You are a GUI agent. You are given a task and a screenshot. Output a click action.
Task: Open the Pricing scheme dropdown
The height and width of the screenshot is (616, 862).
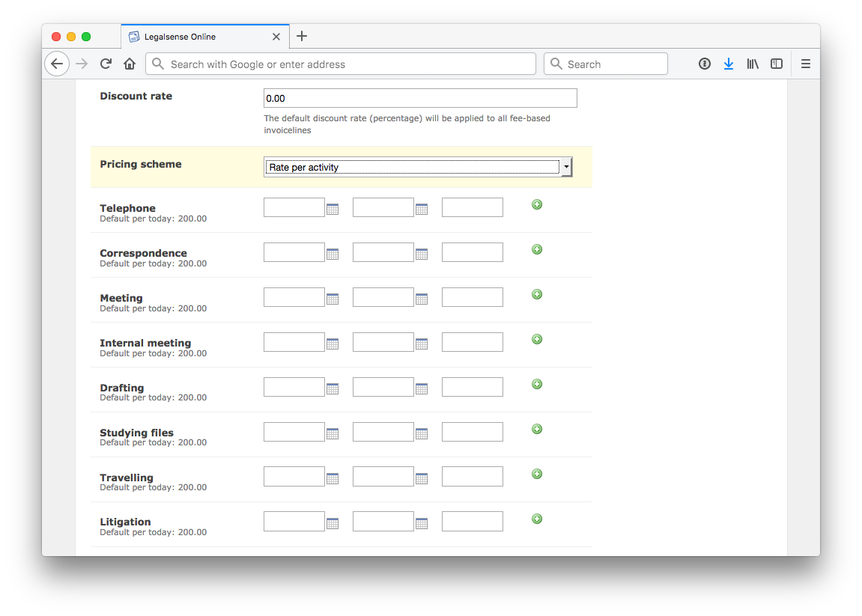418,167
